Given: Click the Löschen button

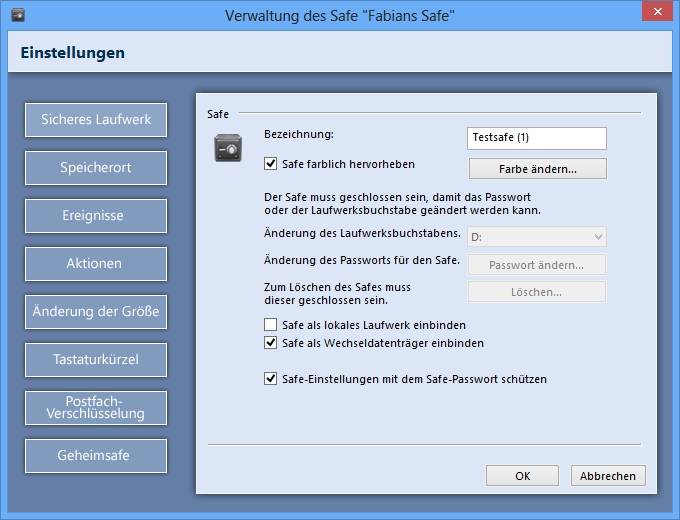Looking at the screenshot, I should click(x=537, y=292).
